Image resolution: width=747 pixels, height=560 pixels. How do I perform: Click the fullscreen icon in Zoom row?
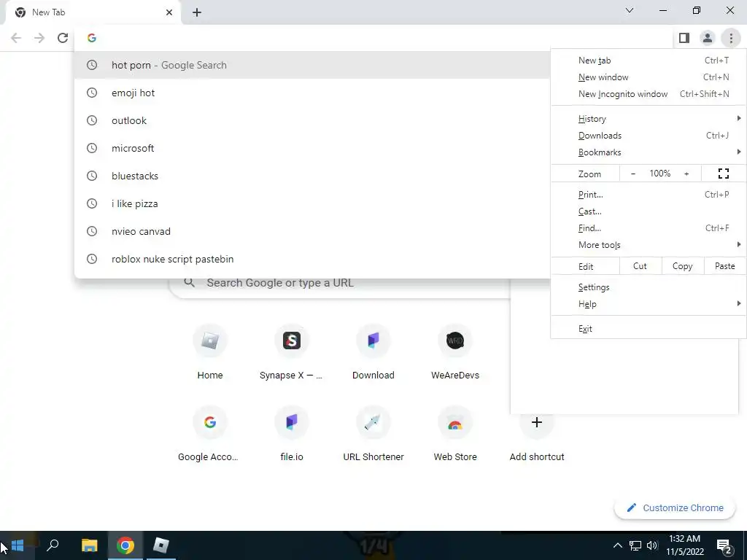click(x=723, y=174)
